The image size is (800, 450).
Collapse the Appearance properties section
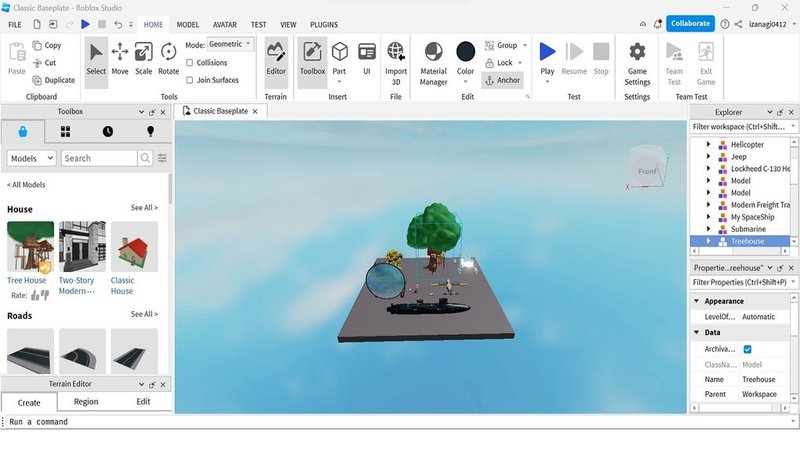[x=696, y=301]
